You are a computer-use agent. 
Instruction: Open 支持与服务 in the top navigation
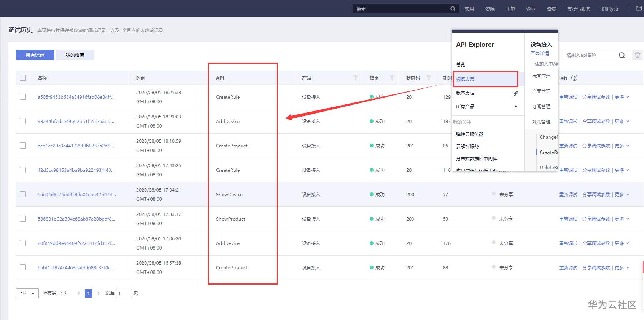(579, 9)
